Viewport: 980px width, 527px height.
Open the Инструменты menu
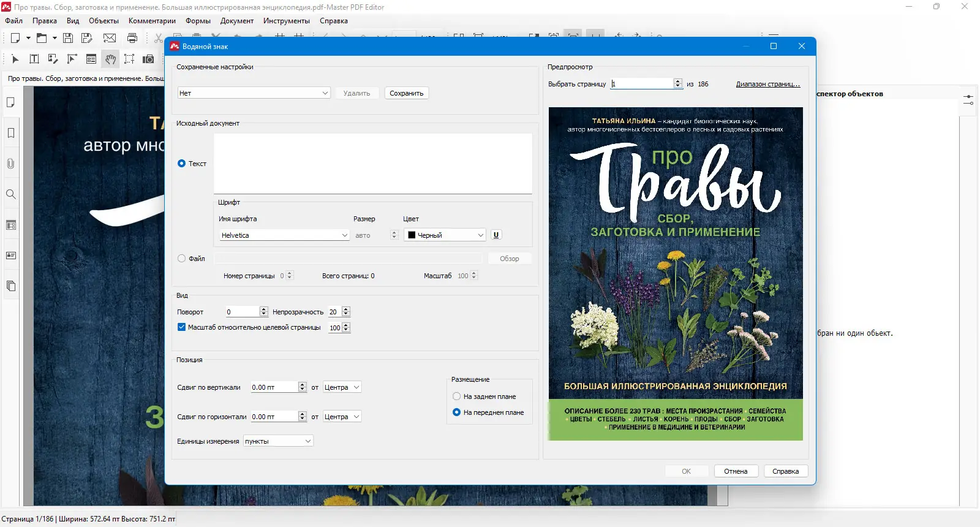(287, 21)
